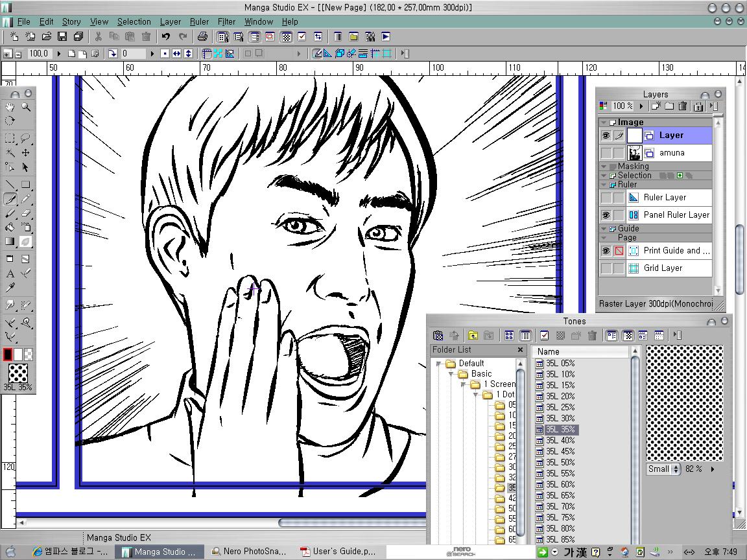Open the Ruler menu
The height and width of the screenshot is (560, 747).
coord(199,21)
